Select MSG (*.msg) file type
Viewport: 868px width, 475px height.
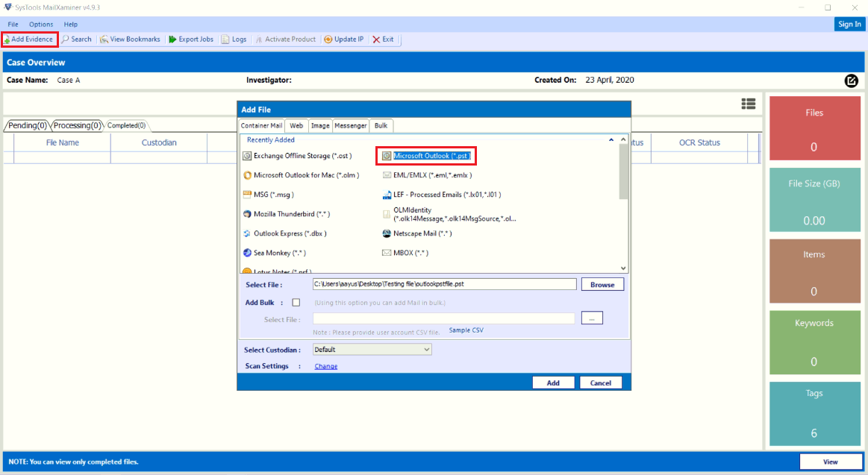point(269,195)
